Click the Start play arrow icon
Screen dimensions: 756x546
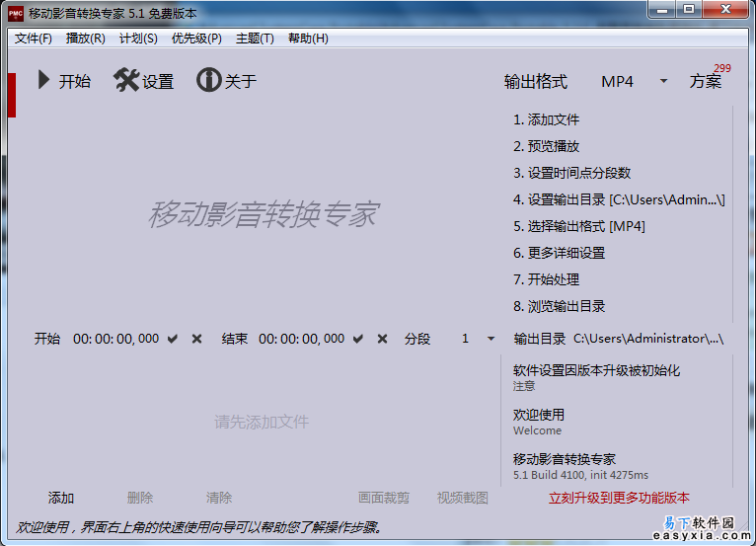(x=43, y=81)
